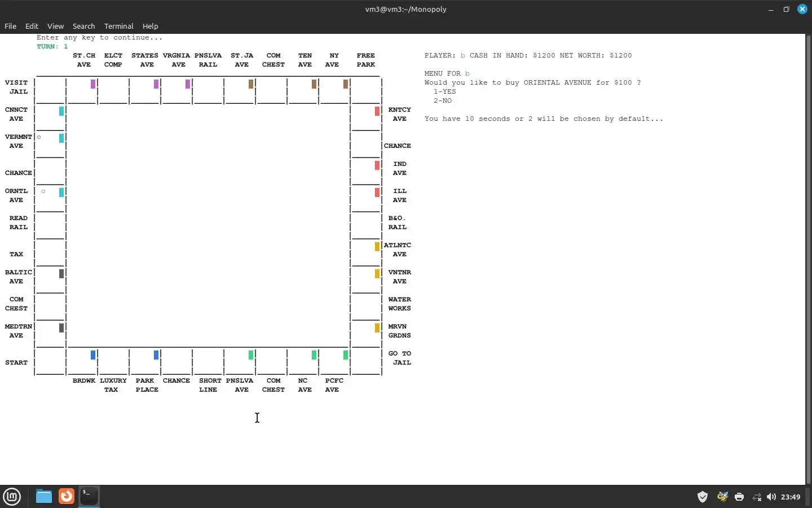Click the 2-NO option text

(x=443, y=100)
